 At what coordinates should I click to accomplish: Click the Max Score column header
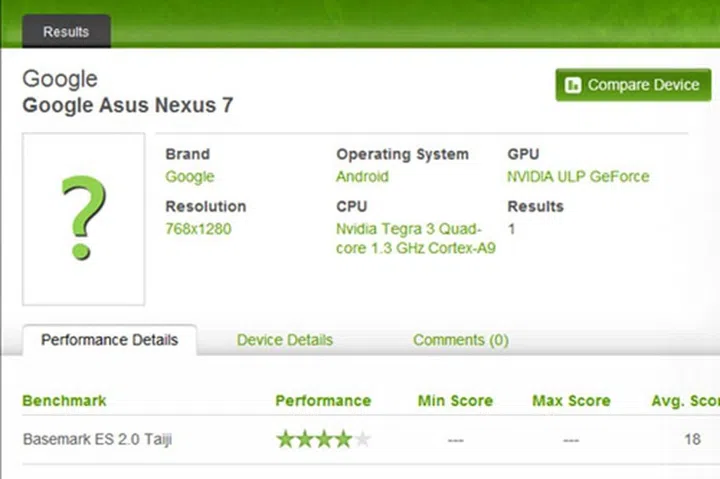point(571,401)
